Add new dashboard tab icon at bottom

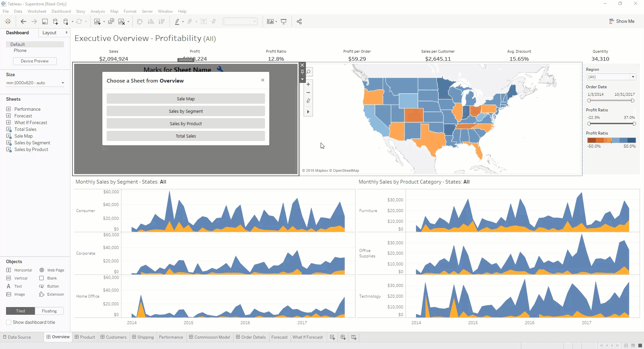(x=343, y=337)
